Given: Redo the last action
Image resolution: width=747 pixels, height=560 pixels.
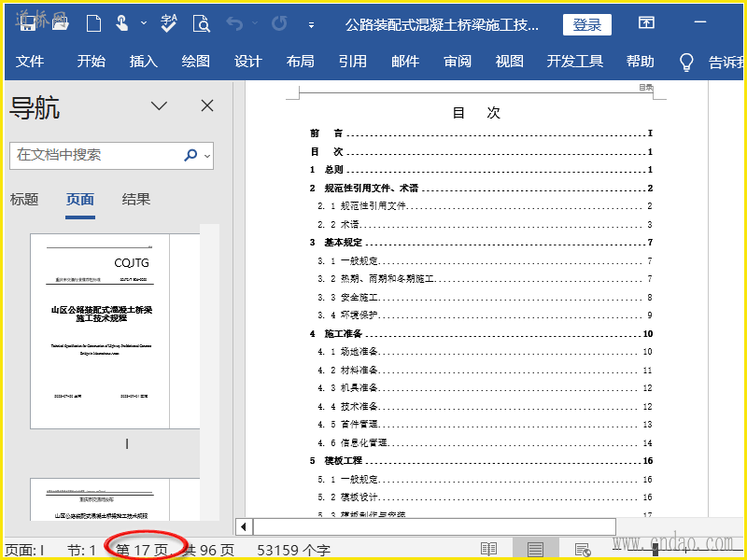Looking at the screenshot, I should [279, 22].
